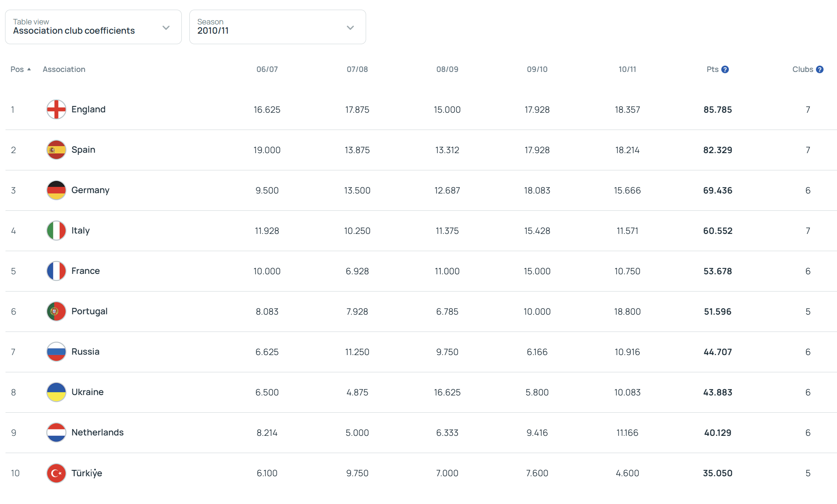Screen dimensions: 837x504
Task: Click the Portugal flag icon
Action: (56, 311)
